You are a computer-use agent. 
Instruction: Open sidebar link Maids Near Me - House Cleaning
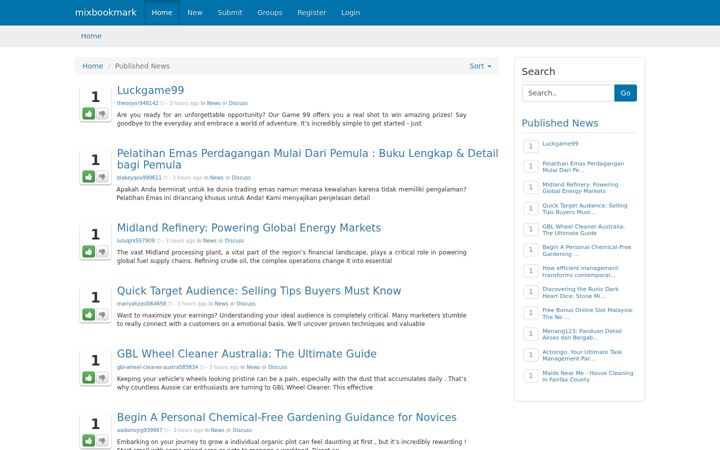click(587, 377)
